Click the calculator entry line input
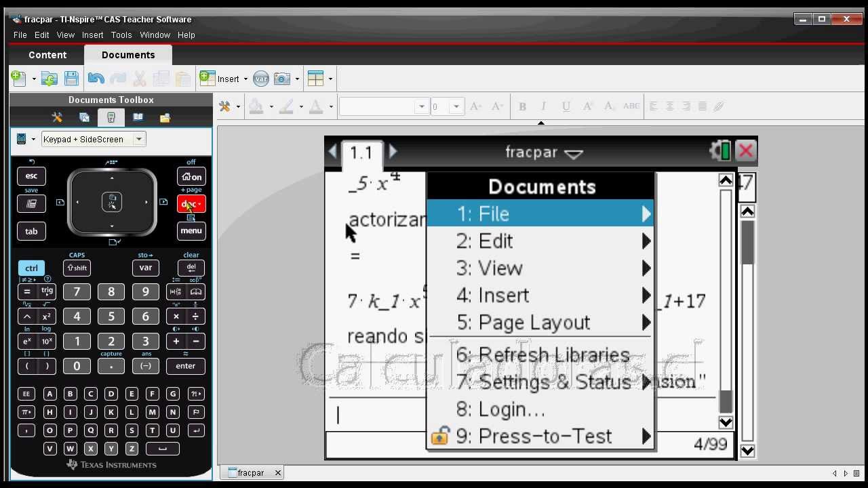The height and width of the screenshot is (488, 868). (x=522, y=415)
